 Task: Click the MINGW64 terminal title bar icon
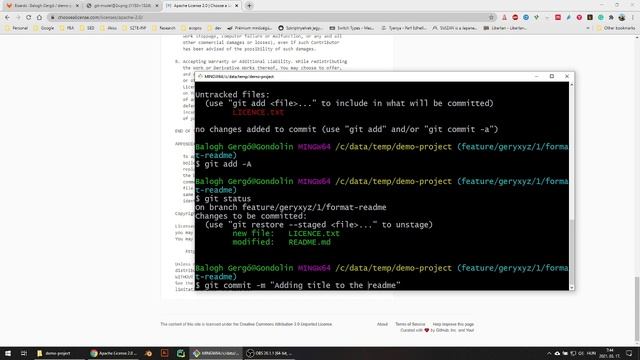tap(200, 76)
